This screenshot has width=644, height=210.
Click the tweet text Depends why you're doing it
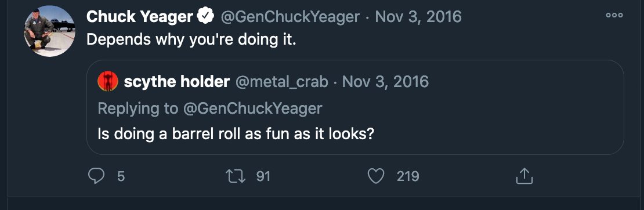[x=191, y=40]
